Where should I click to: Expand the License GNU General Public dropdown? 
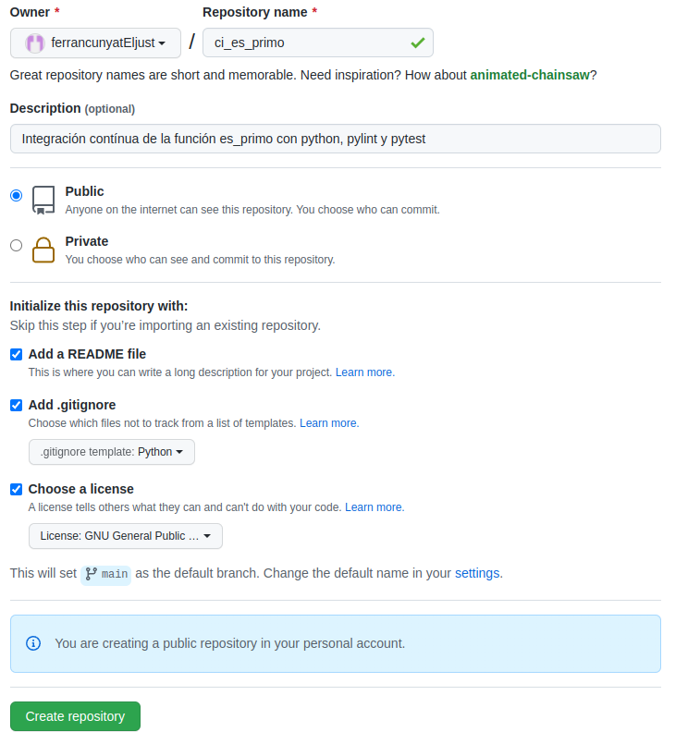[125, 536]
